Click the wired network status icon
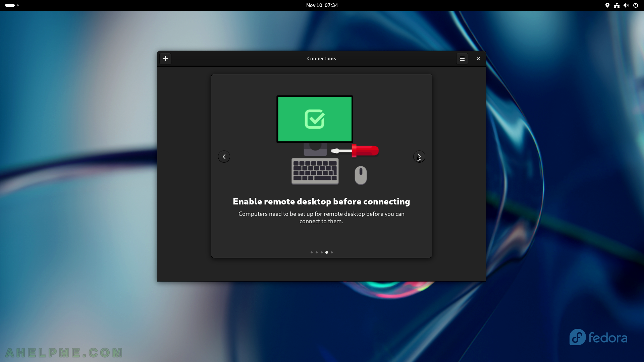Viewport: 644px width, 362px height. click(x=616, y=5)
